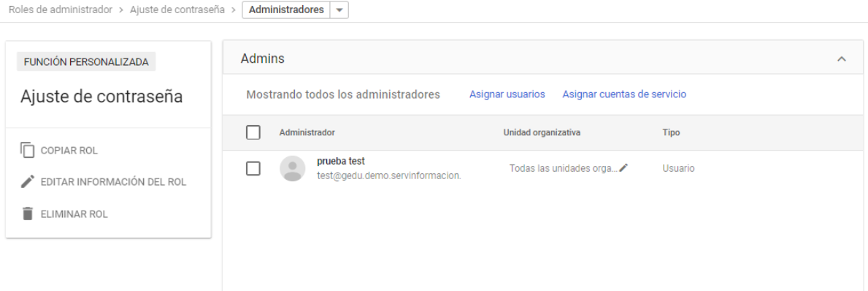This screenshot has height=291, width=868.
Task: Click Mostrando todos los administradores text
Action: coord(343,95)
